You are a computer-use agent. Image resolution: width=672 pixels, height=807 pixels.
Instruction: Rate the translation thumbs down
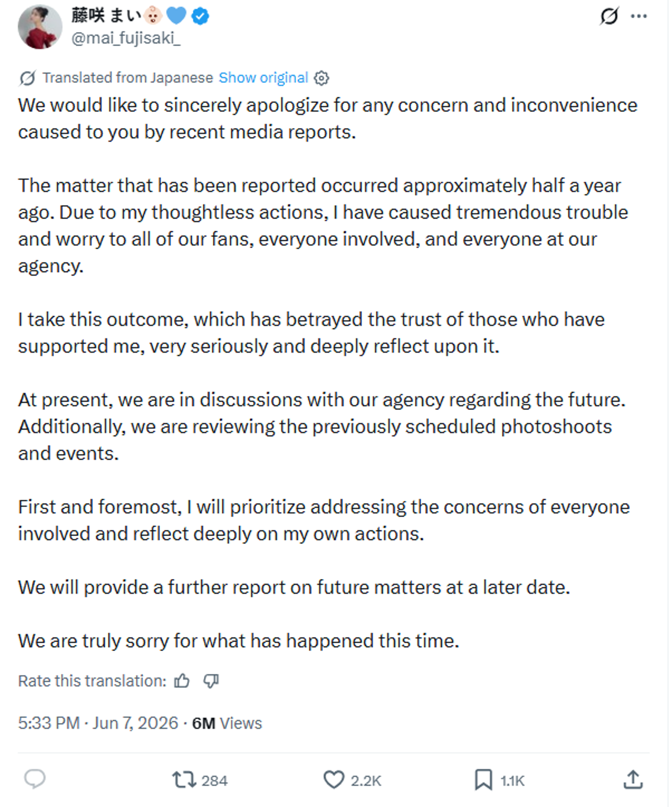[x=211, y=681]
